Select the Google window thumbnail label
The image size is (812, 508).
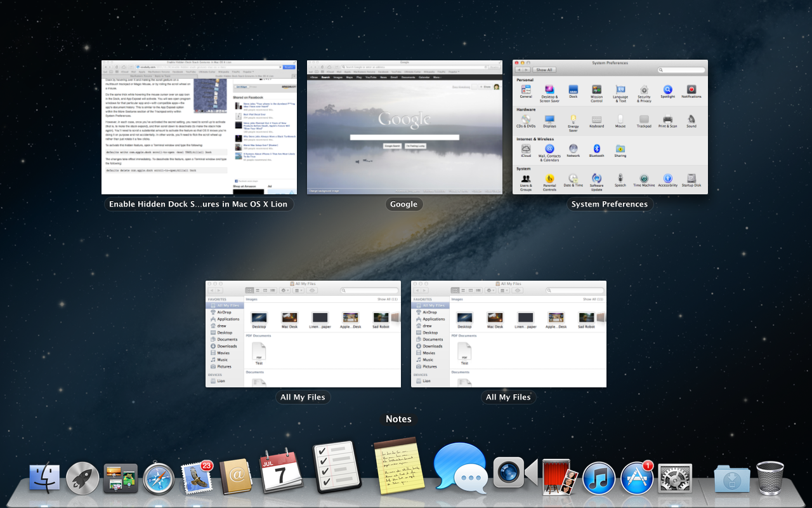click(404, 204)
